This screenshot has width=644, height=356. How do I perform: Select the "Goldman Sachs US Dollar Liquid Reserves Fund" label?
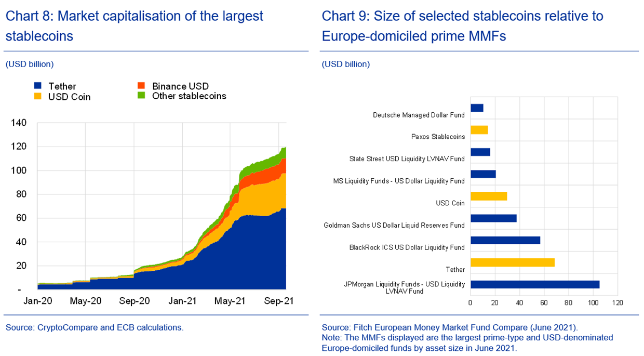pyautogui.click(x=394, y=226)
